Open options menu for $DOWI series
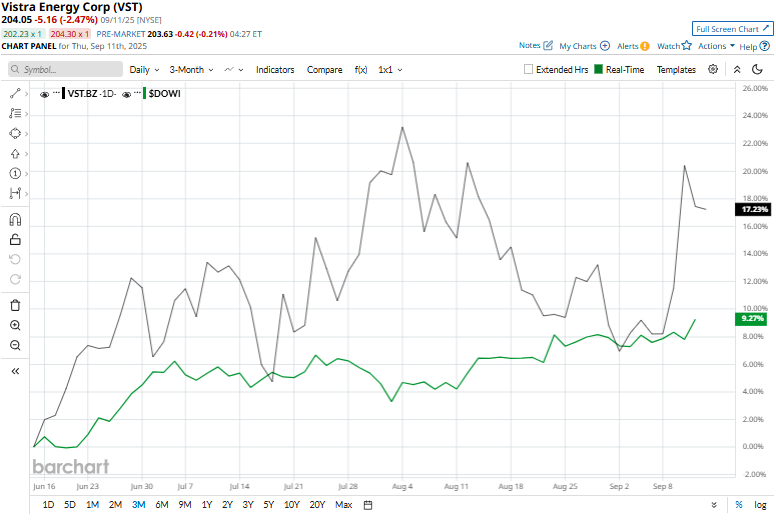 tap(137, 93)
